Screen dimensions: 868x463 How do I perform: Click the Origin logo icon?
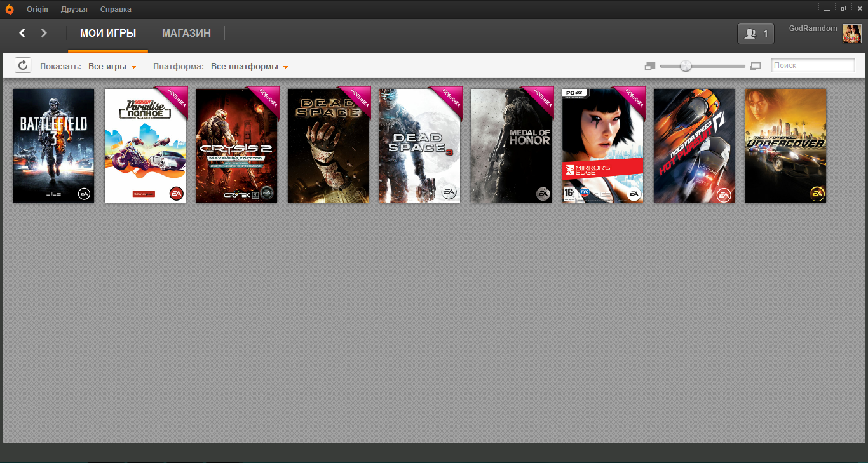click(10, 10)
